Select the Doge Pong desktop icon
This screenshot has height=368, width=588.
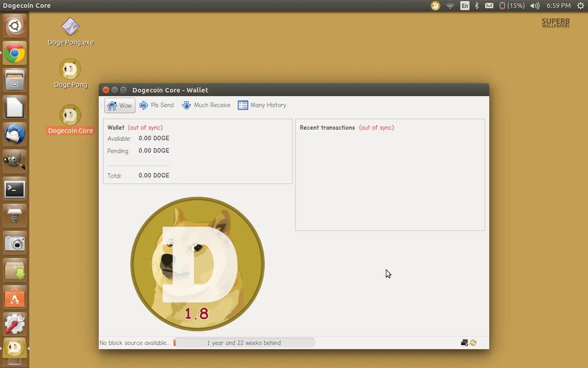coord(70,74)
